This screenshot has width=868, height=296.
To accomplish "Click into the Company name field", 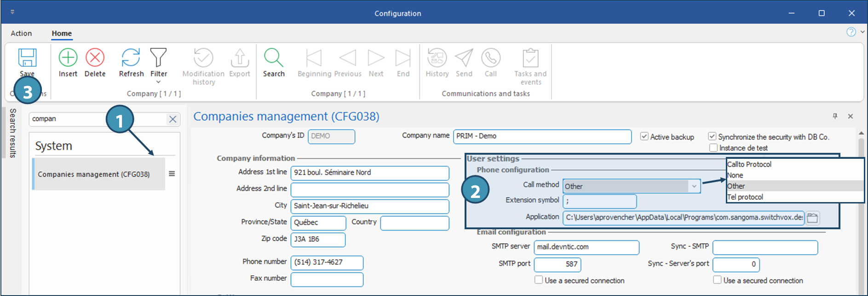I will 542,136.
